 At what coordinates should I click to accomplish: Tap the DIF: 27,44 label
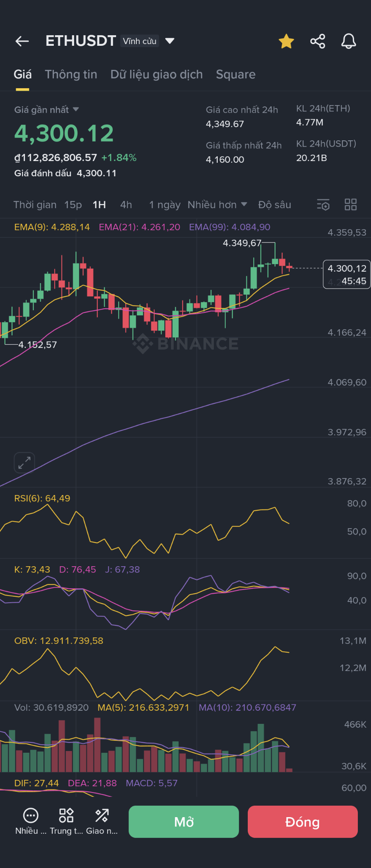pyautogui.click(x=36, y=783)
